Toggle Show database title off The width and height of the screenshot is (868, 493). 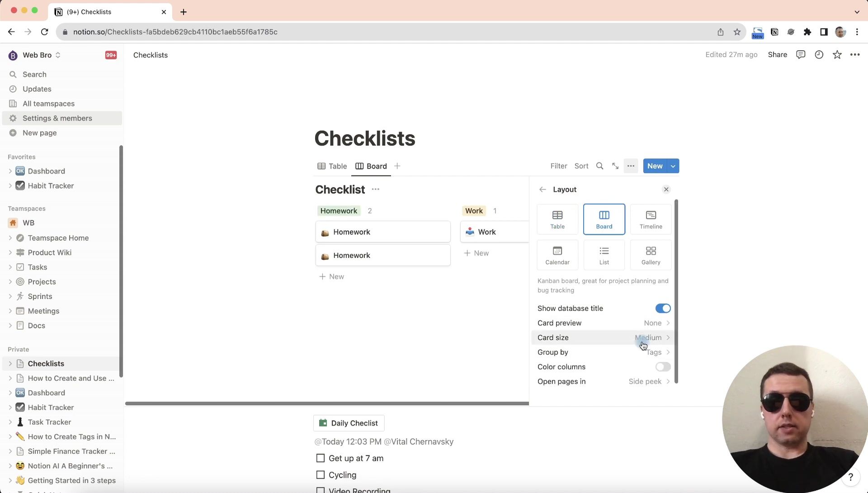[x=663, y=308]
